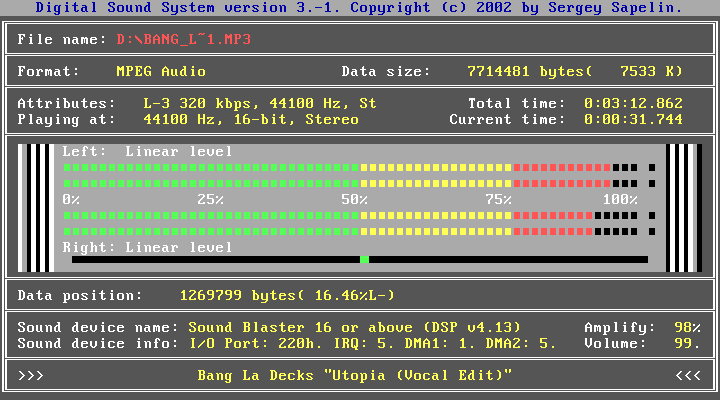Click the Amplify 98% value
The height and width of the screenshot is (400, 720).
687,327
